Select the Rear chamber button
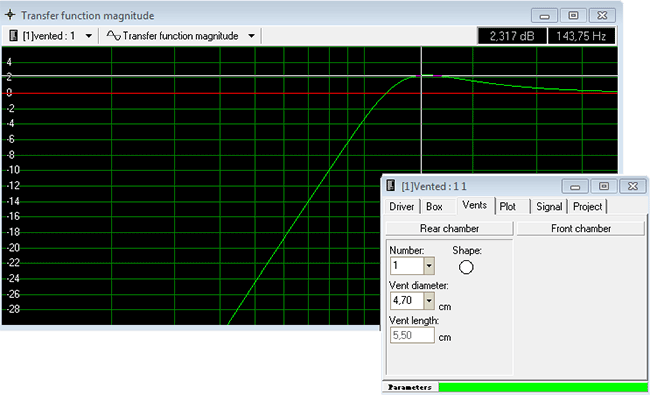This screenshot has height=395, width=650. click(449, 228)
